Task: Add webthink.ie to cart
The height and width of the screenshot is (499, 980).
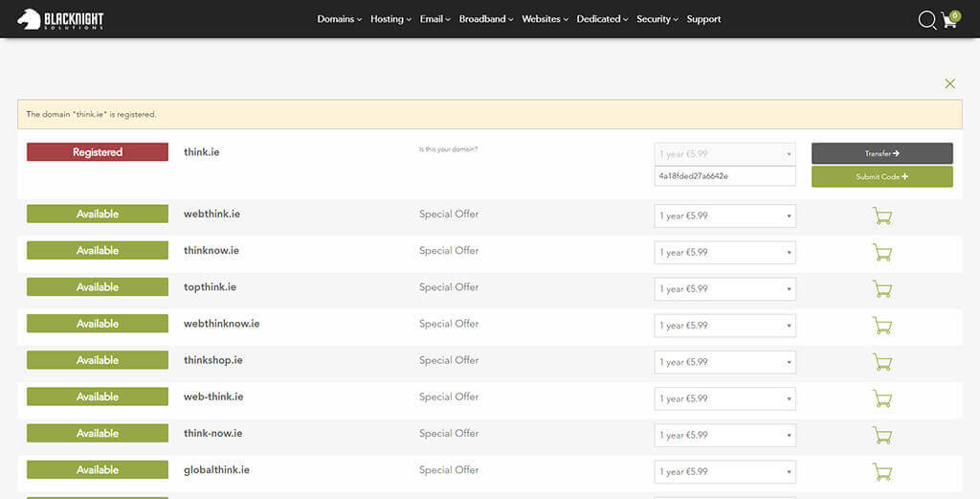Action: click(x=881, y=215)
